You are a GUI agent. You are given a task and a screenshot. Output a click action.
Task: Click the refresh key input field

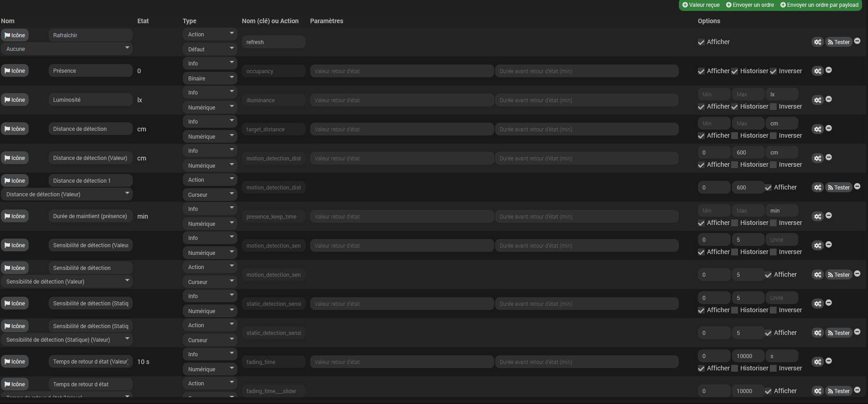click(274, 42)
